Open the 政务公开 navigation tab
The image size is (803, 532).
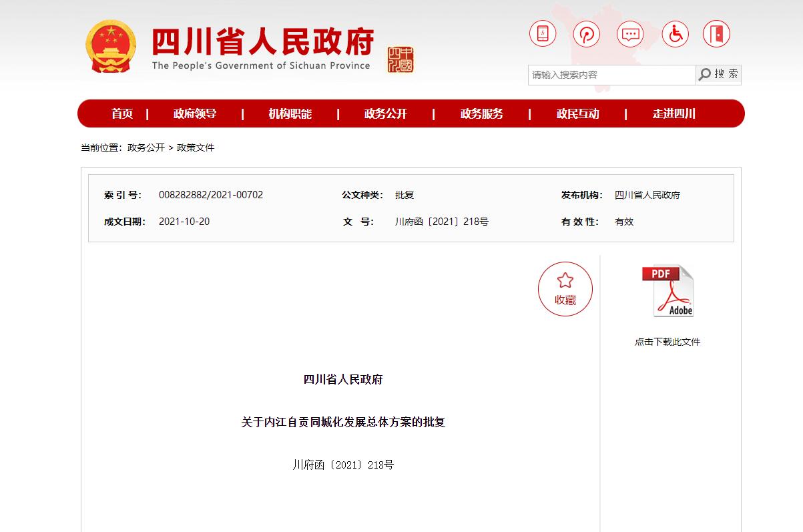coord(386,114)
